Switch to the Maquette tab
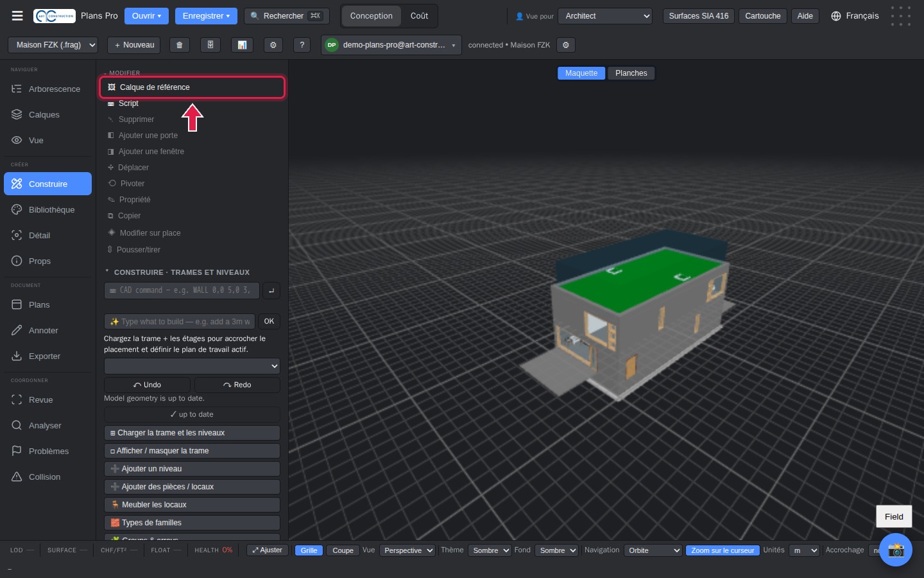The height and width of the screenshot is (578, 924). coord(581,73)
